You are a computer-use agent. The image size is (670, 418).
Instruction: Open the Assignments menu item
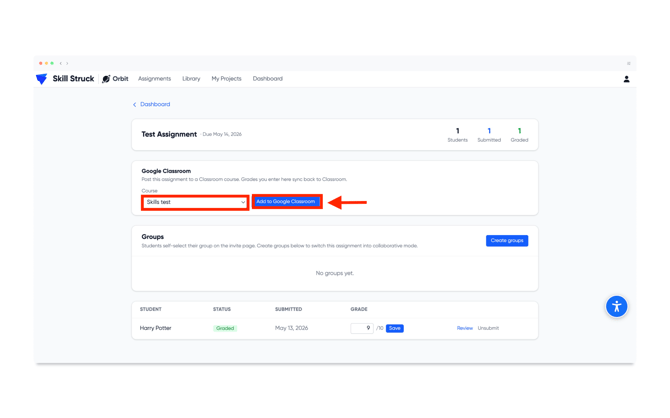coord(154,79)
